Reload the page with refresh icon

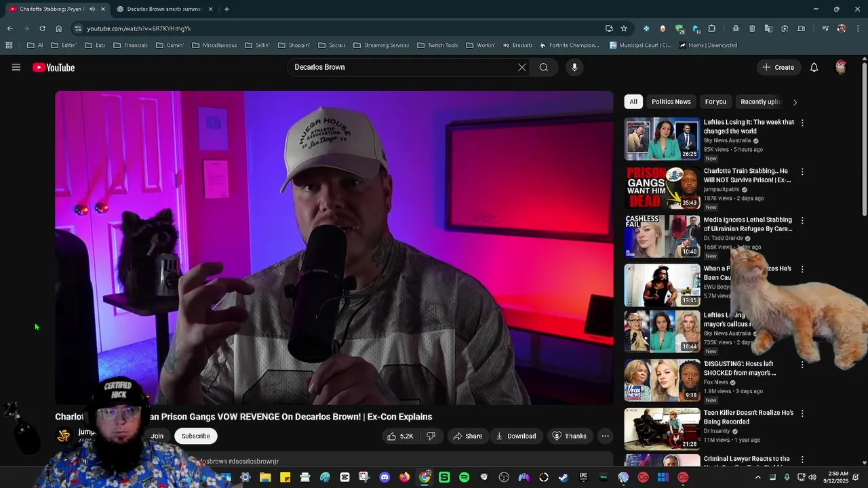pyautogui.click(x=42, y=28)
